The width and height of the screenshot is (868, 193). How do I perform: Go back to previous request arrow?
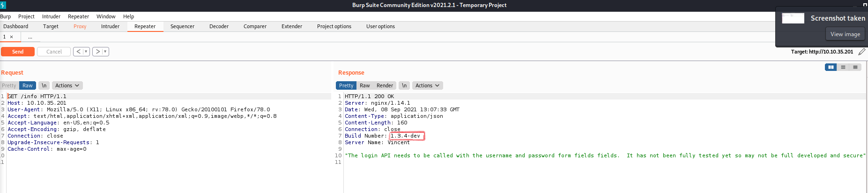pyautogui.click(x=78, y=52)
